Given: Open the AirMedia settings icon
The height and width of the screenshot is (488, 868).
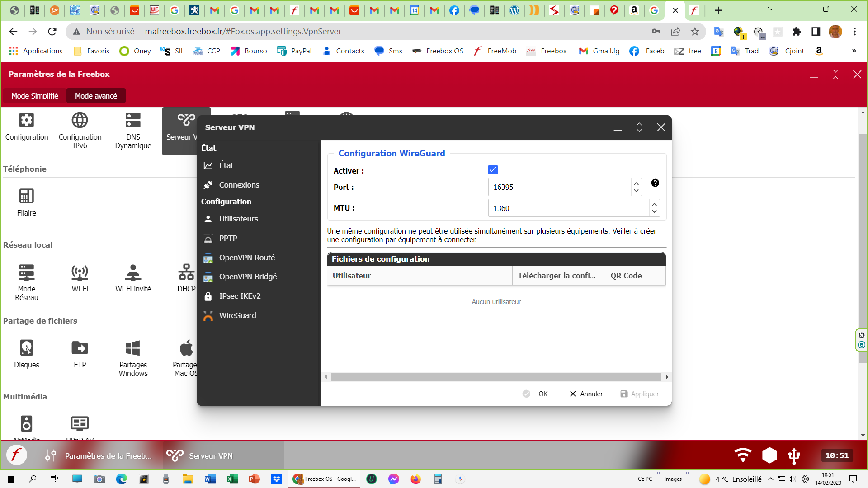Looking at the screenshot, I should click(27, 427).
